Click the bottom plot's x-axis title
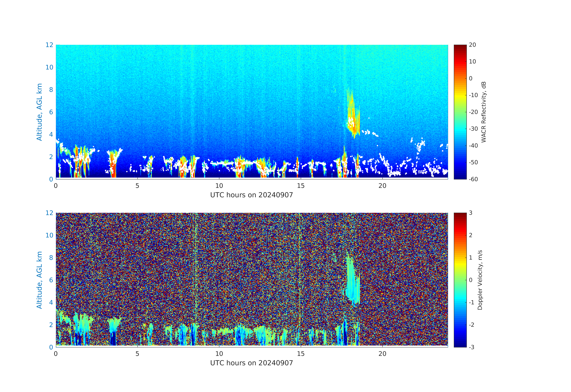 (x=252, y=363)
